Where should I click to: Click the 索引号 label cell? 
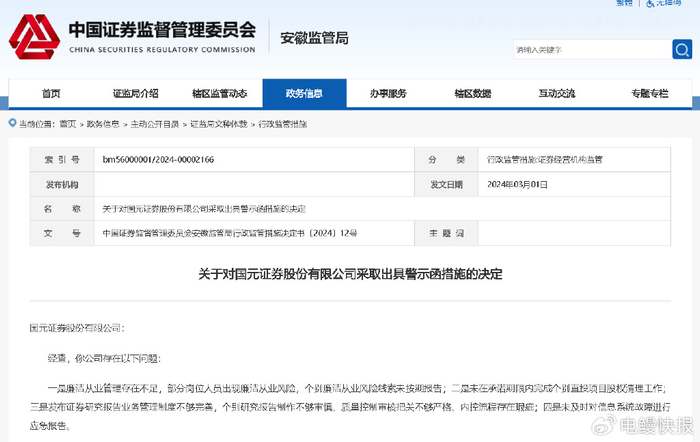point(62,159)
